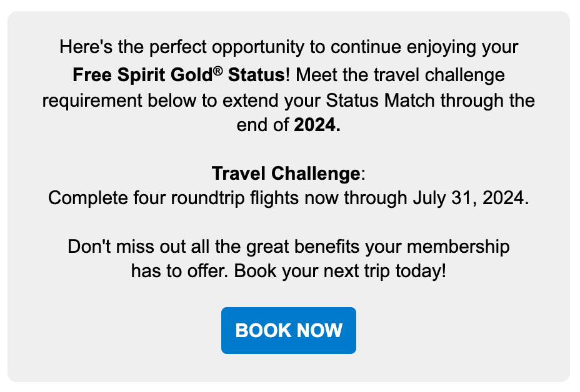
Task: Click the words has to offer
Action: (x=180, y=271)
